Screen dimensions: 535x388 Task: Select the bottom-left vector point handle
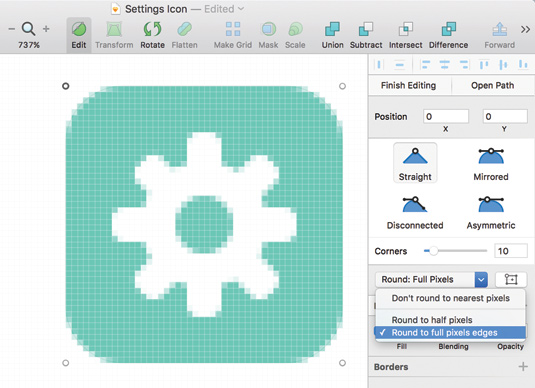(66, 363)
